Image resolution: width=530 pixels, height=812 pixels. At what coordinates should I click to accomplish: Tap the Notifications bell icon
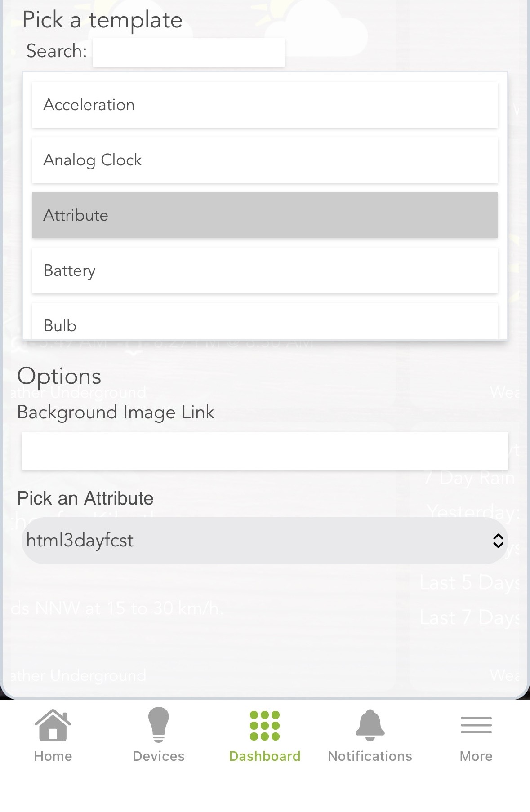point(370,725)
